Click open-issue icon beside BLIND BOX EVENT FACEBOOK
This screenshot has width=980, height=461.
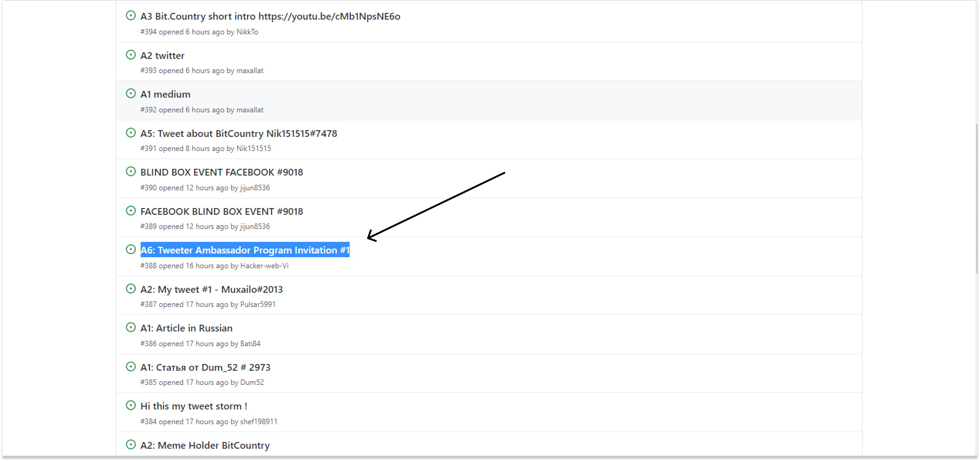(x=131, y=171)
